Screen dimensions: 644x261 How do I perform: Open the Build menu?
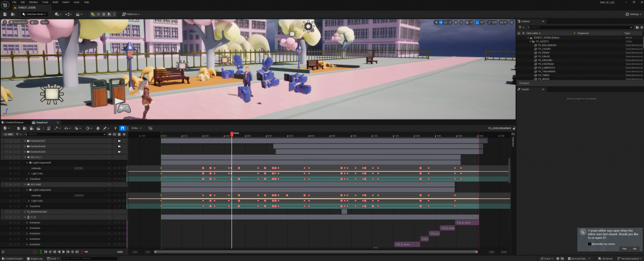click(x=55, y=2)
